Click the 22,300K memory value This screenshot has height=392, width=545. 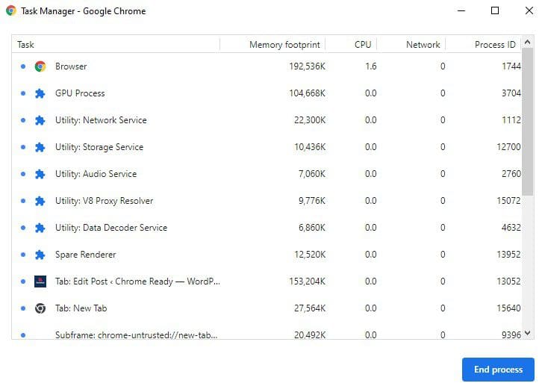pos(310,120)
